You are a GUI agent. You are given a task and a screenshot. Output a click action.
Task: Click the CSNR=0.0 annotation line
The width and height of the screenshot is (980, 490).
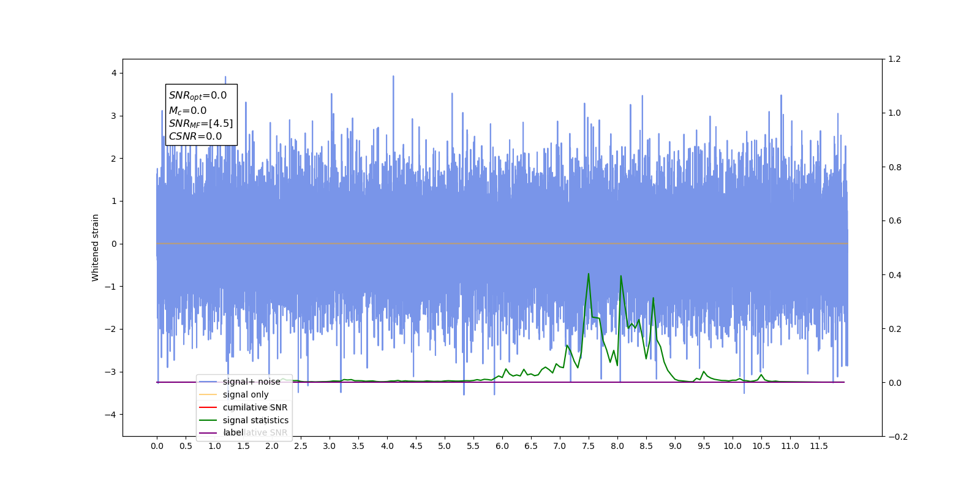195,137
